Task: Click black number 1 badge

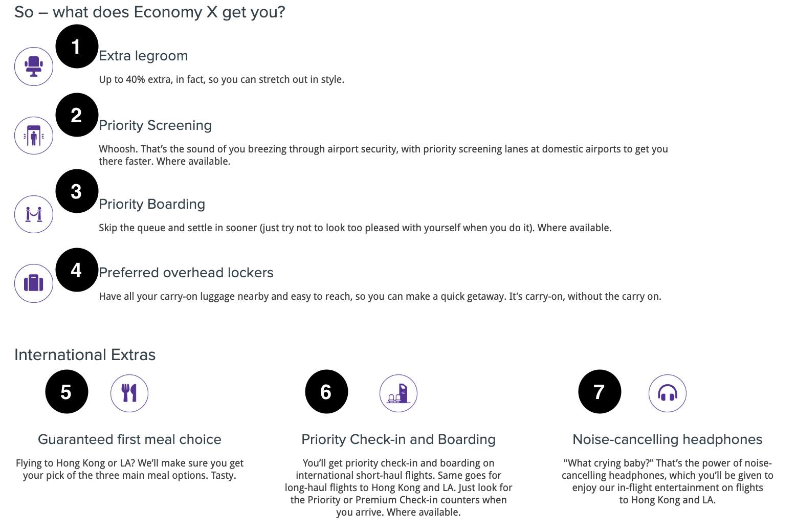Action: (x=77, y=47)
